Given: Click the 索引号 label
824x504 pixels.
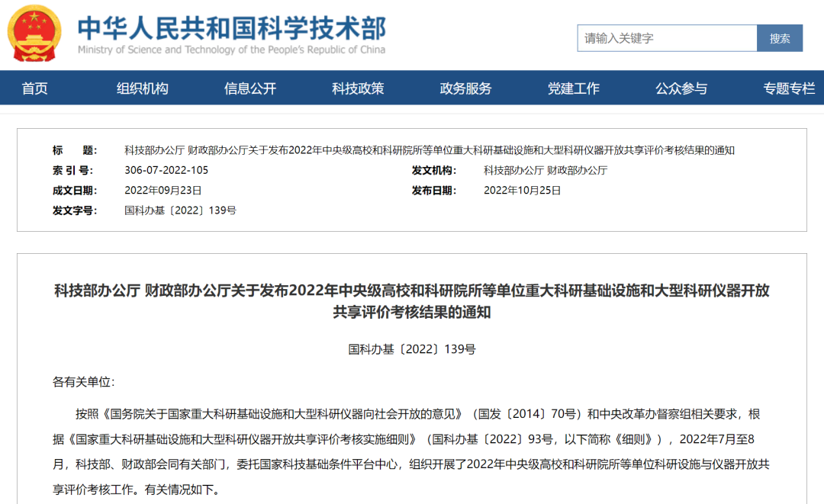Looking at the screenshot, I should point(72,170).
